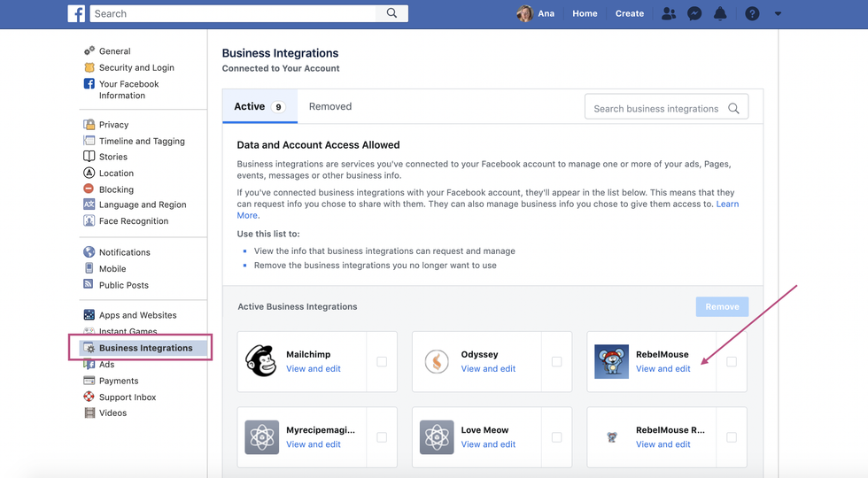
Task: Click the Mailchimp monkey logo
Action: tap(260, 361)
